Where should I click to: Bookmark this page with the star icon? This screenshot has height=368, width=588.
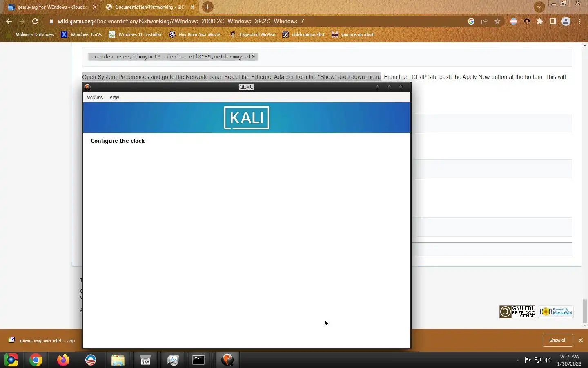click(x=497, y=21)
